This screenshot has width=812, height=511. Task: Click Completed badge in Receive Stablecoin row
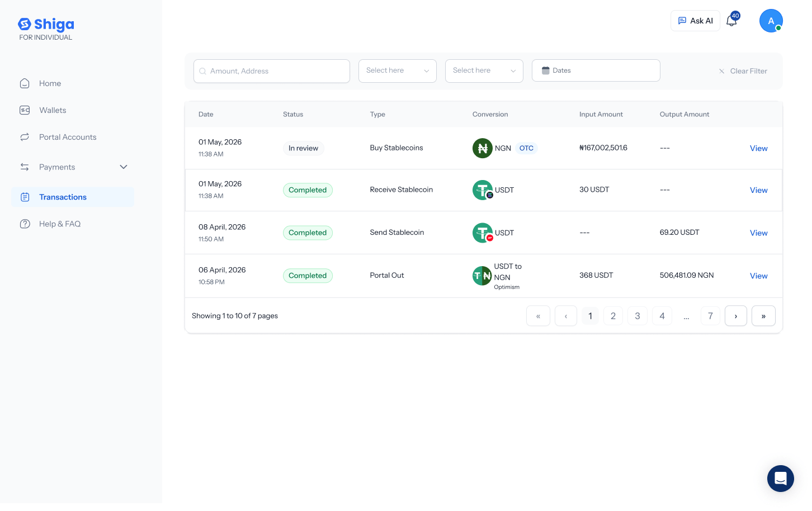point(308,190)
